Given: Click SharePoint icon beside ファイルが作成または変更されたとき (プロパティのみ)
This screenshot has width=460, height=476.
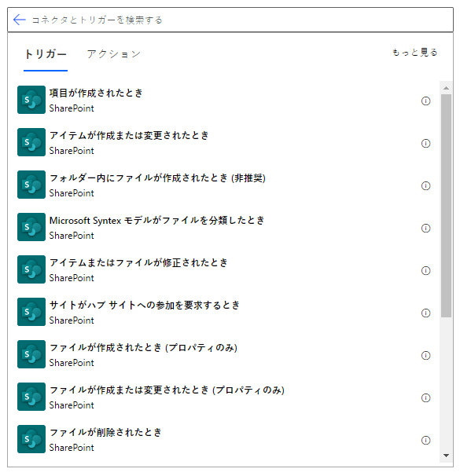Looking at the screenshot, I should click(x=31, y=397).
